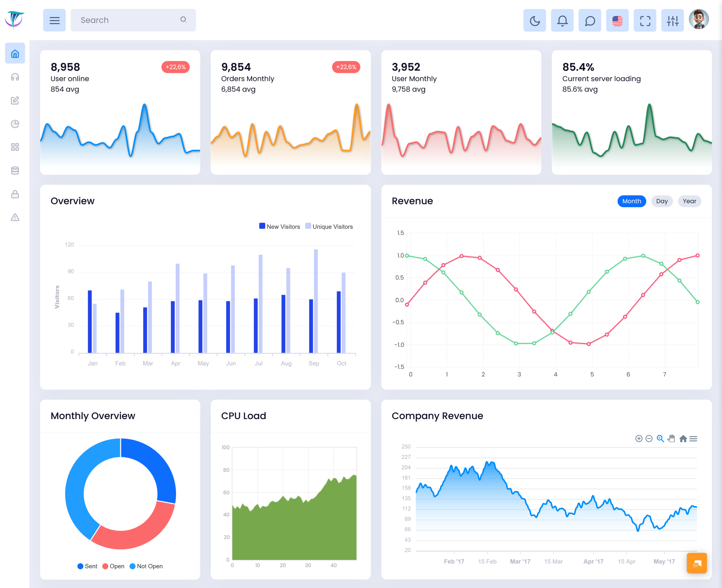Zoom in on Company Revenue chart
This screenshot has width=722, height=588.
pyautogui.click(x=639, y=439)
